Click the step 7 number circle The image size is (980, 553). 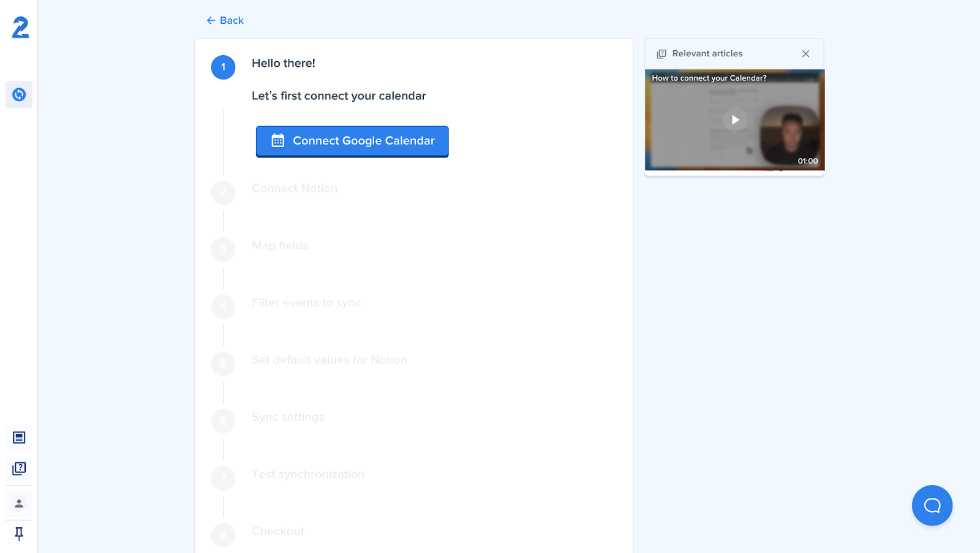click(223, 478)
